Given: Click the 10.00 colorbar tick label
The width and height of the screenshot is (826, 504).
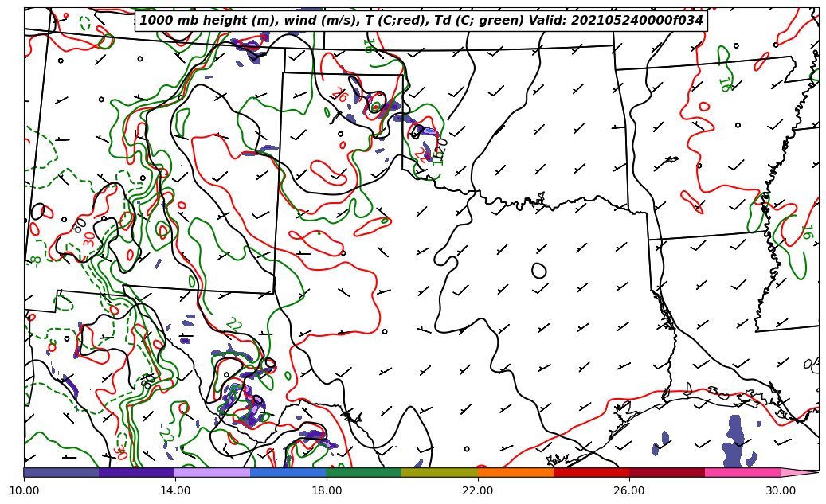Looking at the screenshot, I should (x=24, y=491).
